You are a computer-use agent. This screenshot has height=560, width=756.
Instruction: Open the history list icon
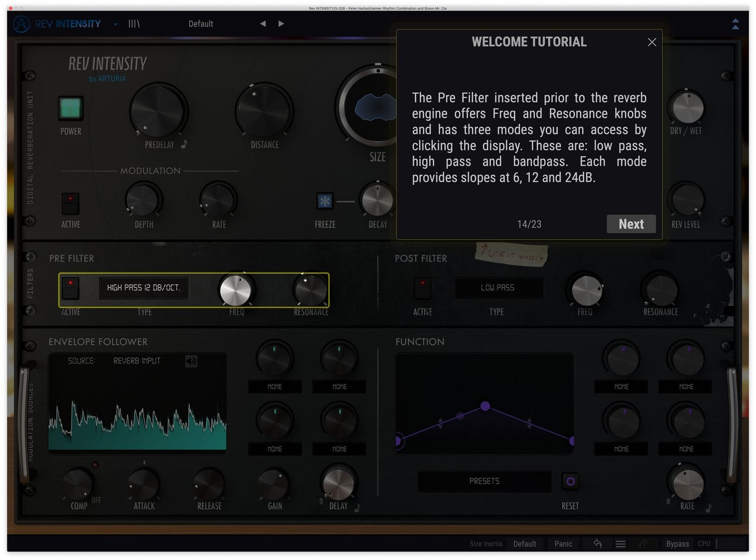point(620,544)
